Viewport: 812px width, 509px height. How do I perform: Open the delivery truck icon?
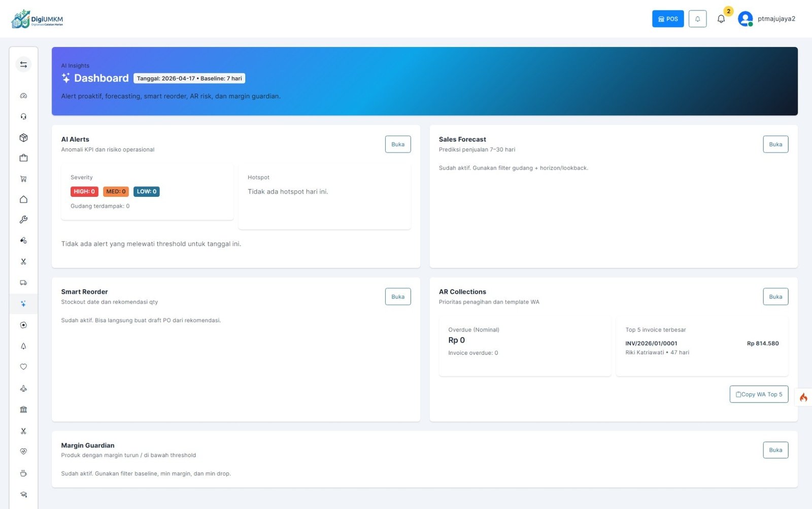23,282
